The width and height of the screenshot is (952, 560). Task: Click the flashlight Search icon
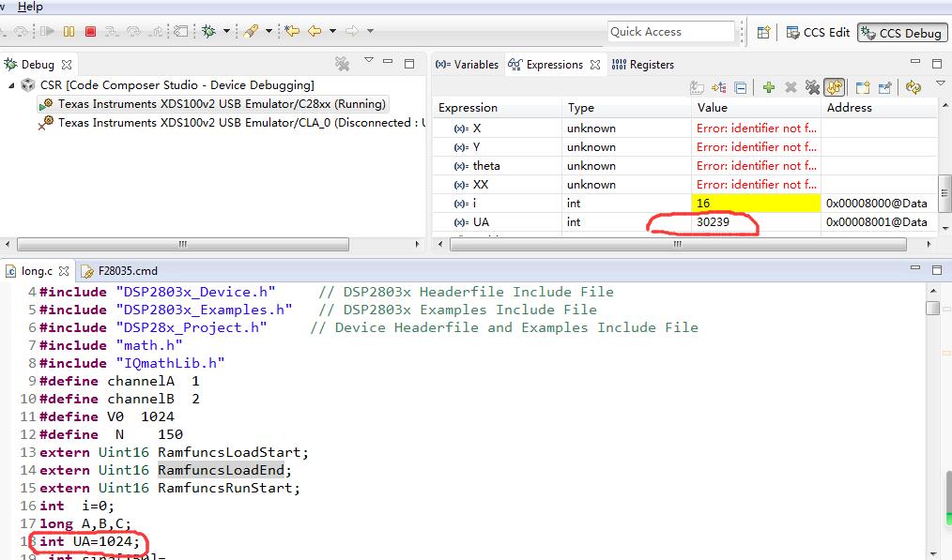251,31
